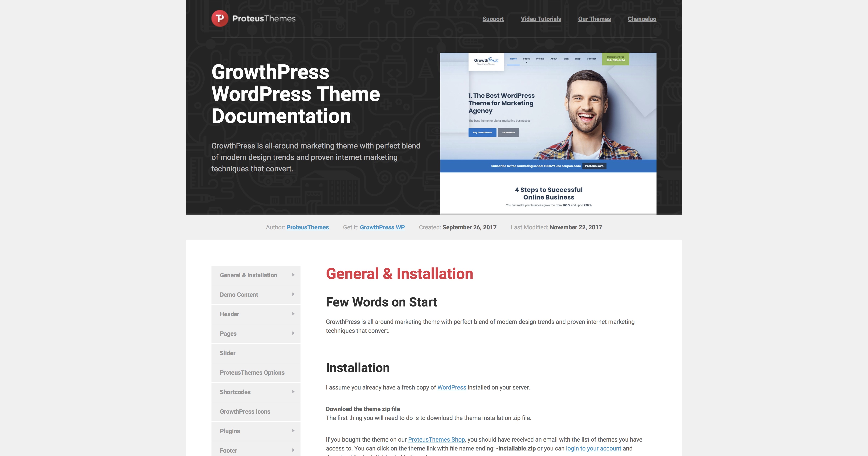Click the 'September 26, 2017' created date
868x456 pixels.
coord(469,227)
